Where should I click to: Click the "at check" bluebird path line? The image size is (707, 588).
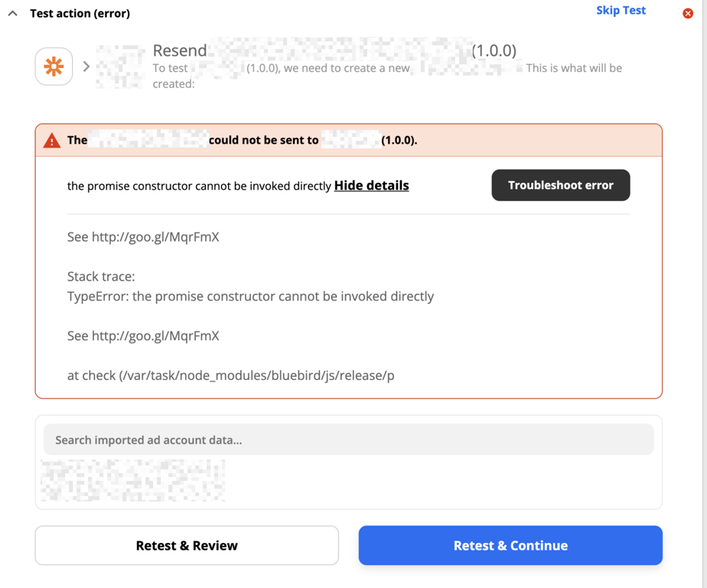click(x=230, y=375)
